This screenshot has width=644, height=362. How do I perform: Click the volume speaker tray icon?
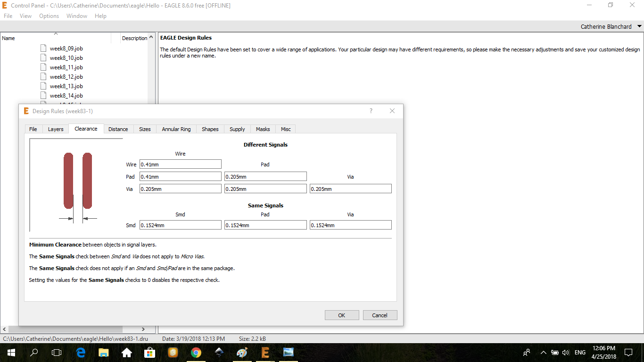click(x=566, y=353)
